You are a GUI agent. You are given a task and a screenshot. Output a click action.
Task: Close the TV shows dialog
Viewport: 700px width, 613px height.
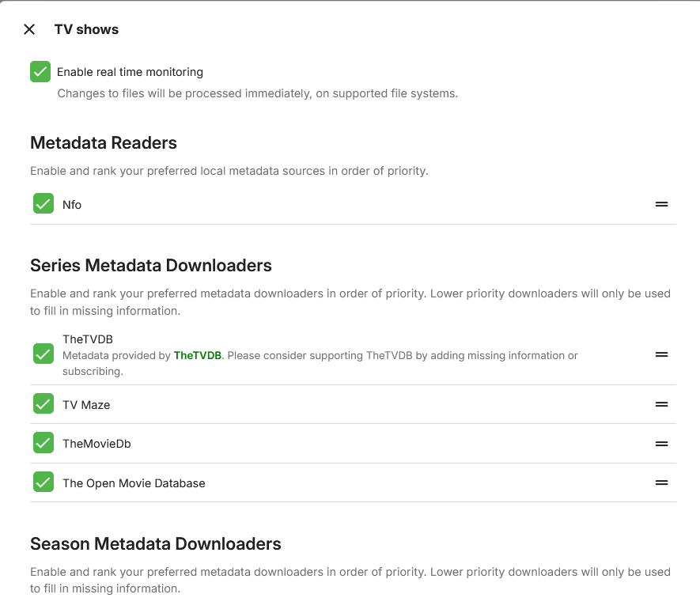point(29,29)
